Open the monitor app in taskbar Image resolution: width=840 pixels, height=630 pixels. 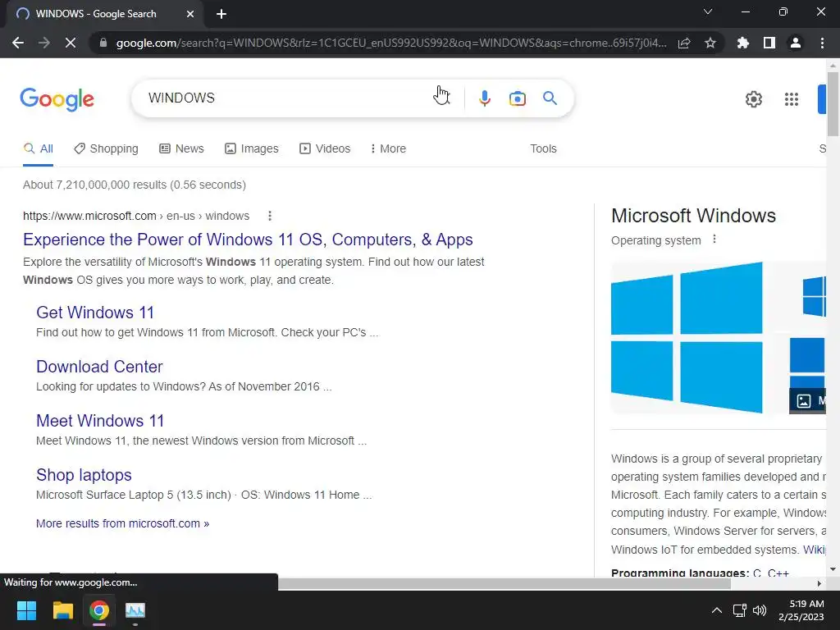coord(135,610)
